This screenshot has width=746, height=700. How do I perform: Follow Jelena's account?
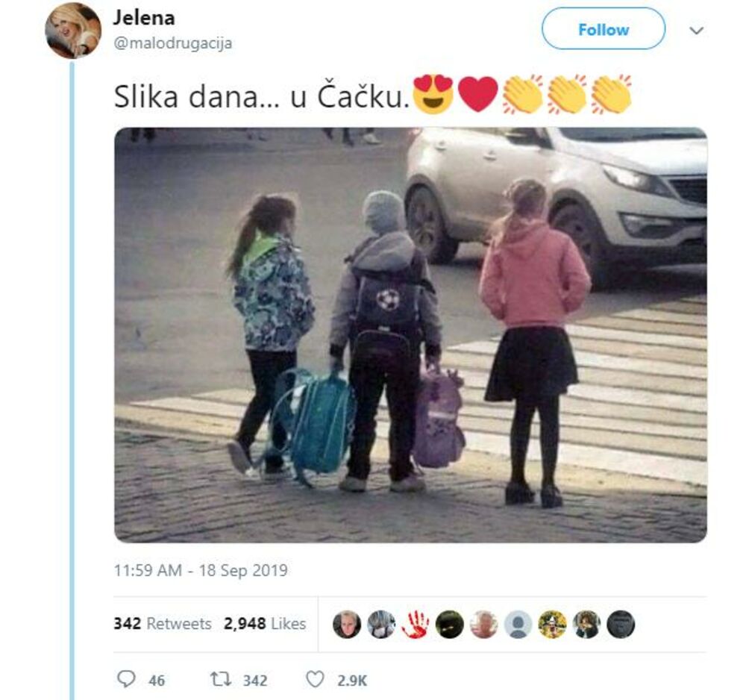tap(604, 29)
